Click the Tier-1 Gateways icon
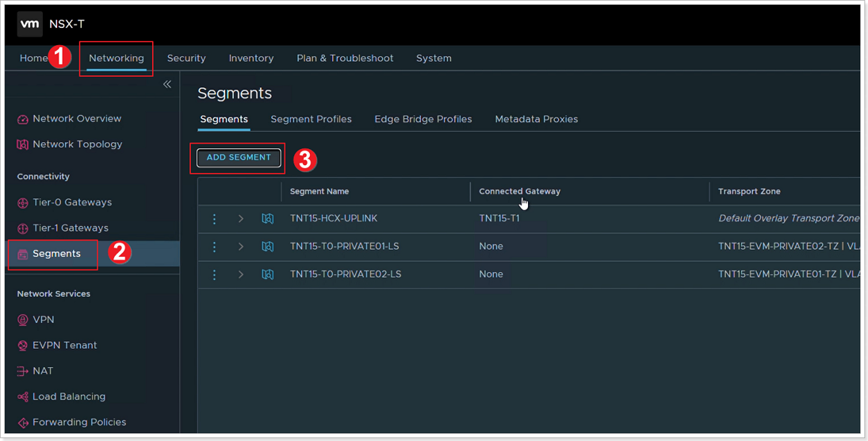The height and width of the screenshot is (441, 868). (x=23, y=228)
